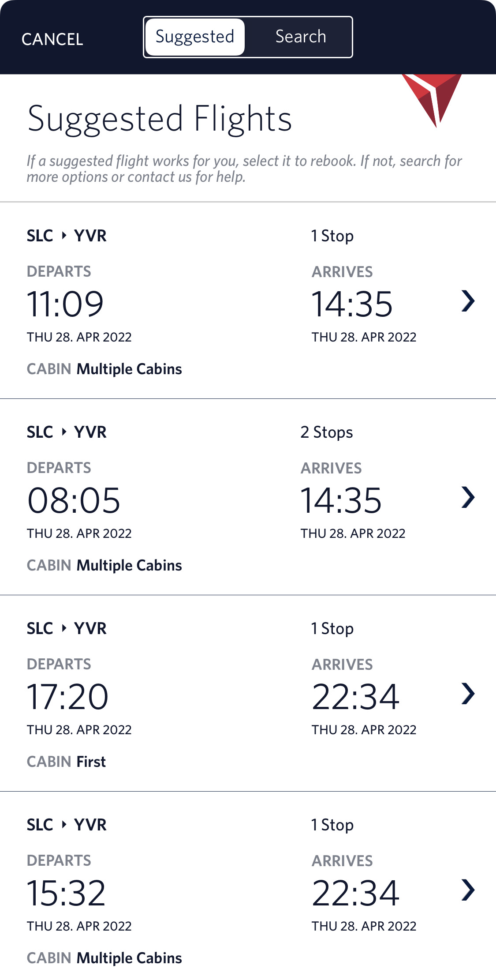The height and width of the screenshot is (980, 496).
Task: Click the first flight's SLC to YVR route arrow
Action: [64, 236]
